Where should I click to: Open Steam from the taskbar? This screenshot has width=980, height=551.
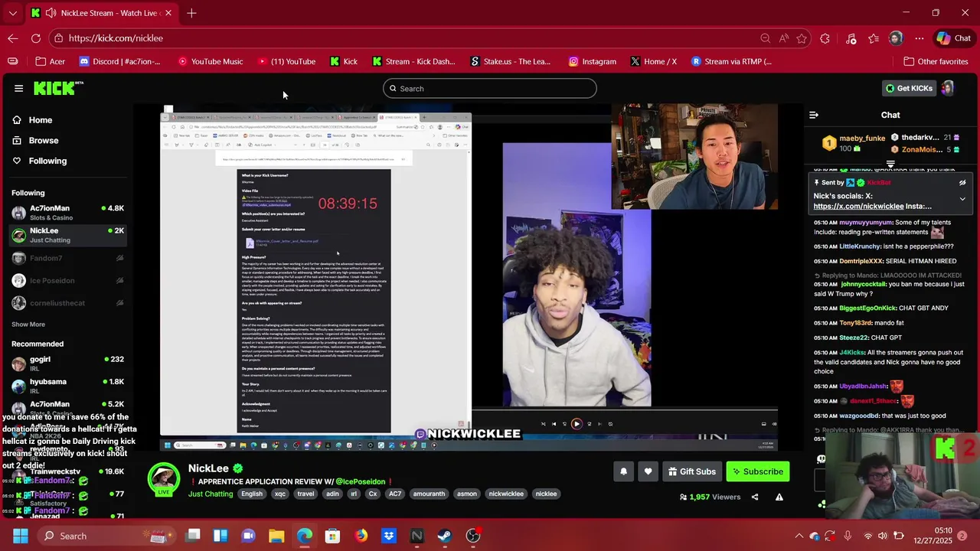tap(445, 536)
